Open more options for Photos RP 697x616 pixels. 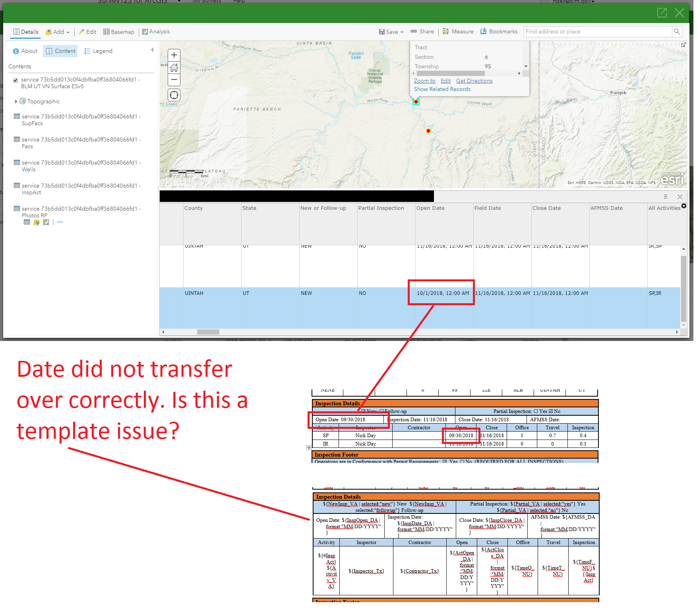click(60, 222)
